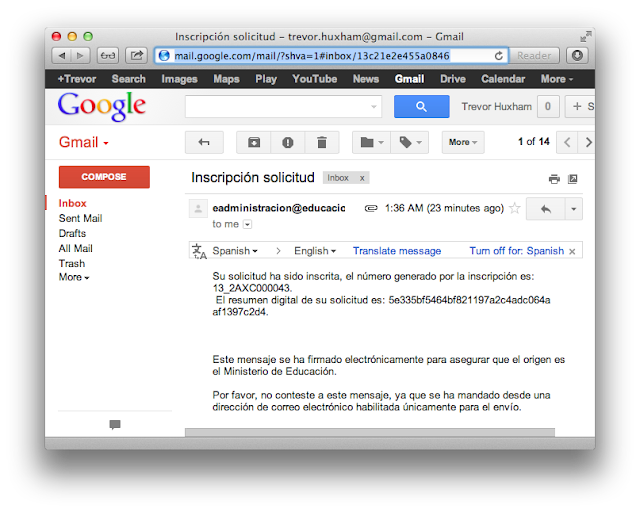Open Maps in Google bar

tap(227, 79)
